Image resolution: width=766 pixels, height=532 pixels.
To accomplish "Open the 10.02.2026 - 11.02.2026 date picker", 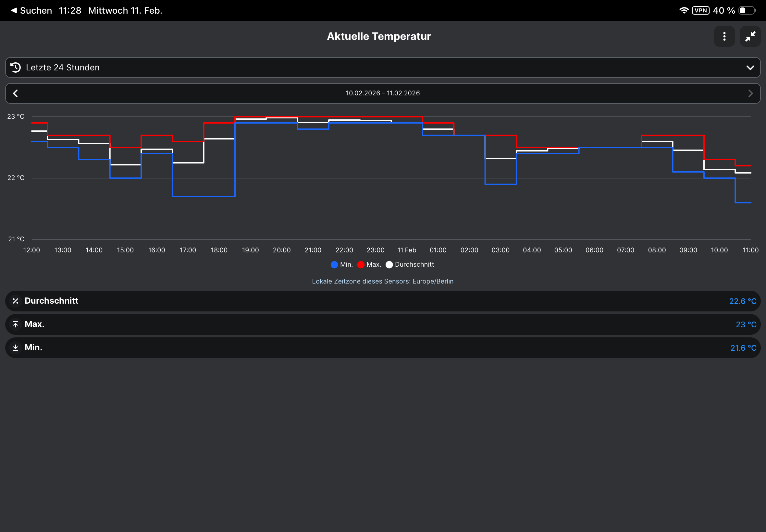I will (x=383, y=93).
